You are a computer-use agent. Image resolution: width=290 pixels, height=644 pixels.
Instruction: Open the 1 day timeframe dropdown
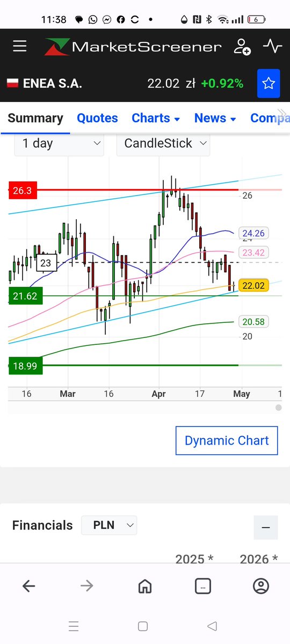point(59,143)
